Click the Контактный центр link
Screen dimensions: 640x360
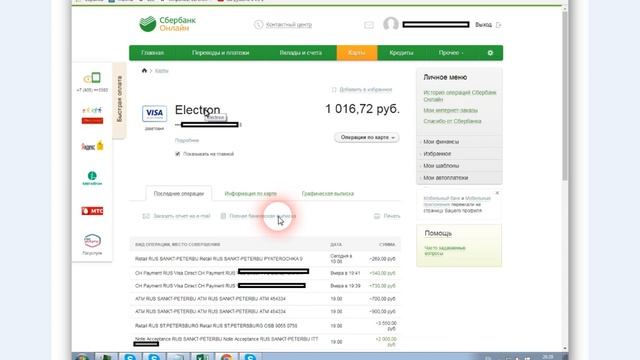[x=289, y=25]
